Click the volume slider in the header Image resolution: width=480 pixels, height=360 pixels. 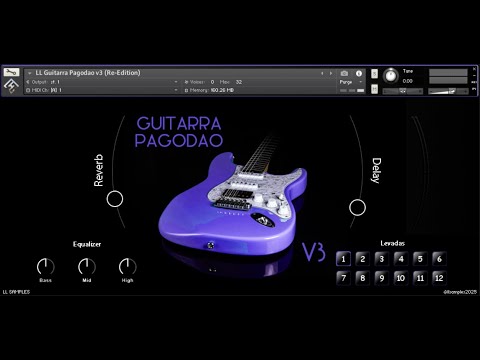coord(448,91)
